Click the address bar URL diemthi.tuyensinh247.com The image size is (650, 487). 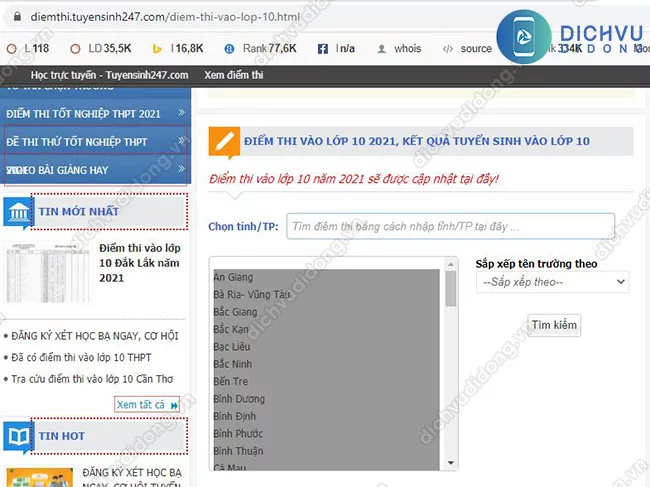[165, 17]
